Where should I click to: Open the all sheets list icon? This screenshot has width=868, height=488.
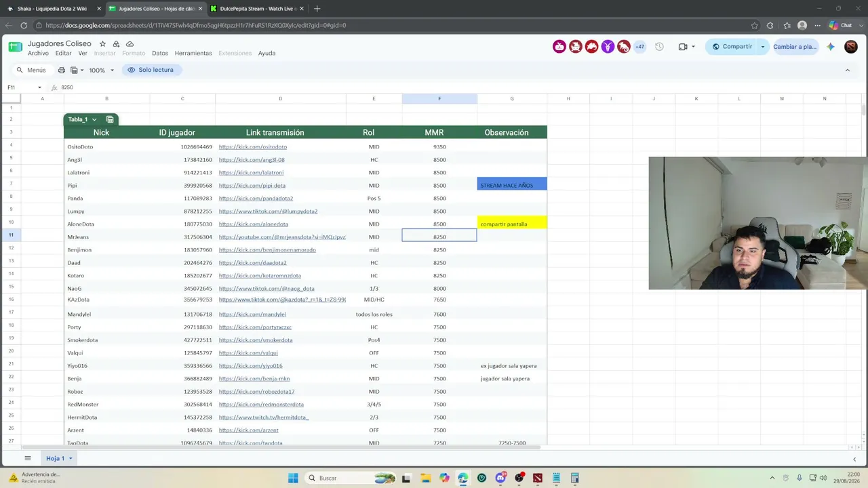[x=28, y=458]
